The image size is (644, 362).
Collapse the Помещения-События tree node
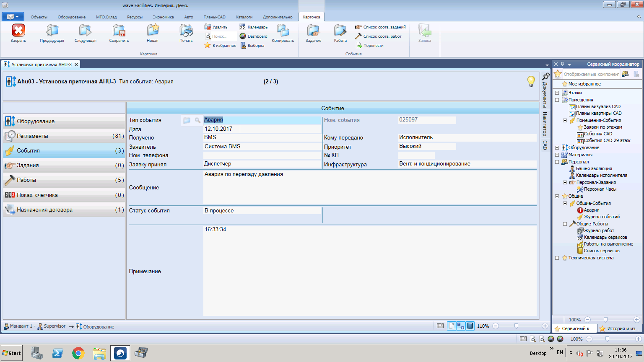(x=565, y=120)
